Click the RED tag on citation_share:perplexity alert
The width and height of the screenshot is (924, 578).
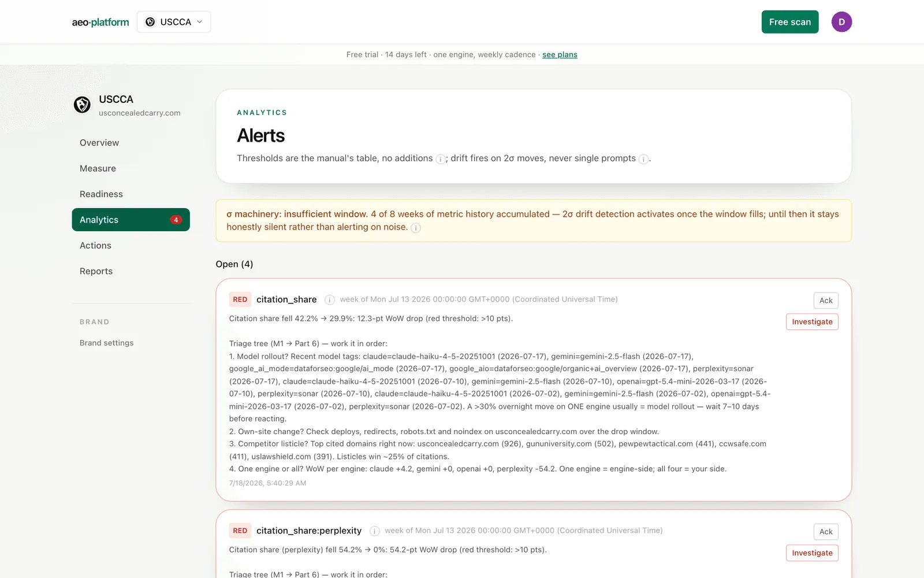[240, 531]
